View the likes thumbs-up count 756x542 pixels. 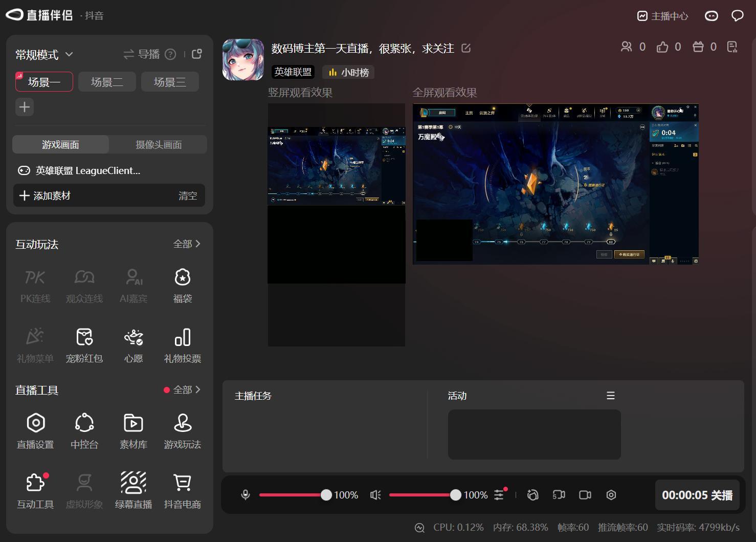point(669,47)
